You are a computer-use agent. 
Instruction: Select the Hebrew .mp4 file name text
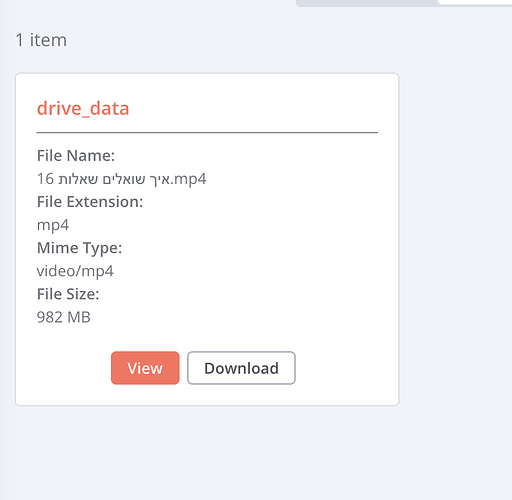[121, 179]
